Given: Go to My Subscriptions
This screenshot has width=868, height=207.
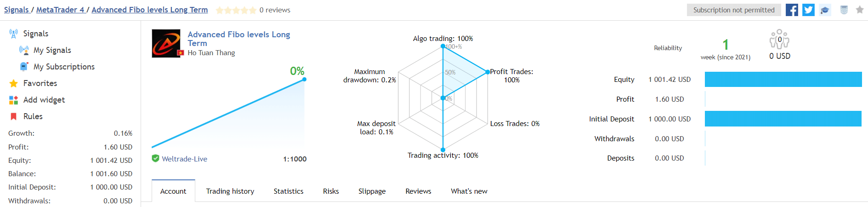Looking at the screenshot, I should [x=64, y=67].
